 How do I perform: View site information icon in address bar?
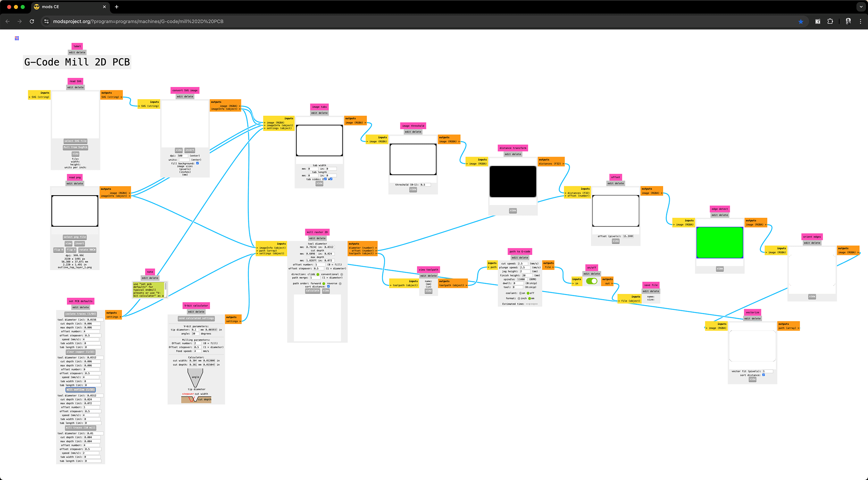tap(47, 22)
